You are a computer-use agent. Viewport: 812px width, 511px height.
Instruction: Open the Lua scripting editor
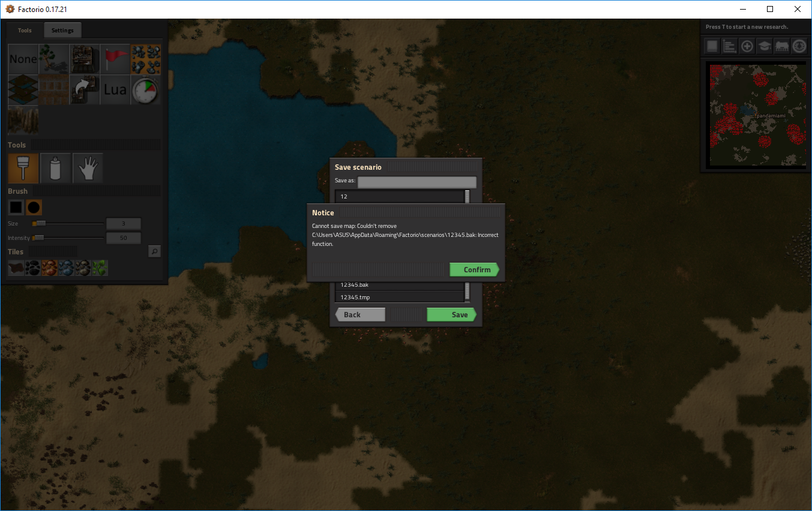(x=115, y=89)
